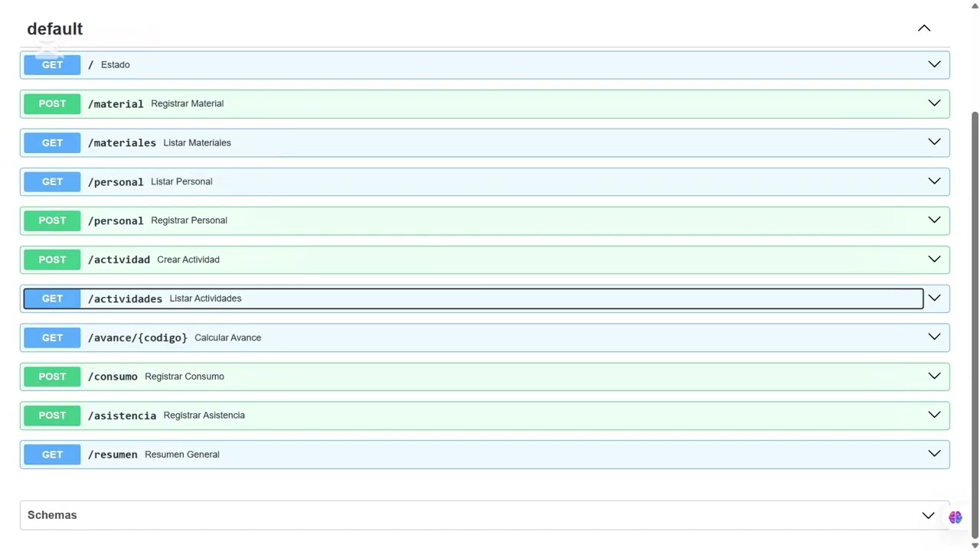The image size is (980, 551).
Task: Click the GET badge for /resumen
Action: coord(52,455)
